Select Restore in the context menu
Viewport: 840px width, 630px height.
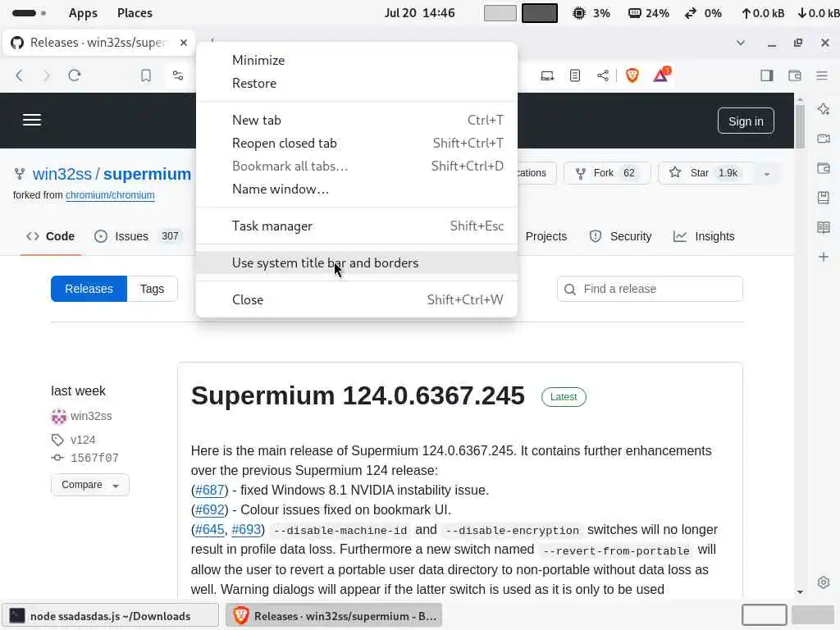357,83
